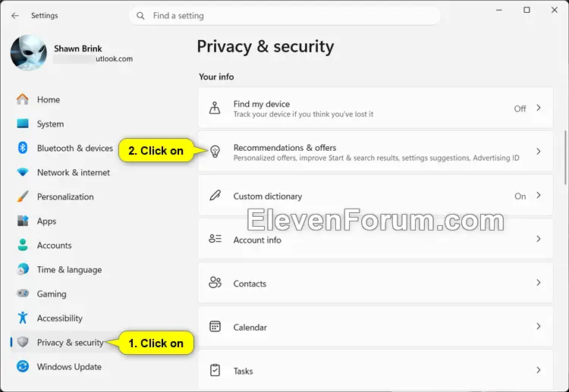Screen dimensions: 569x392
Task: Click the Network wifi icon in sidebar
Action: coord(23,172)
